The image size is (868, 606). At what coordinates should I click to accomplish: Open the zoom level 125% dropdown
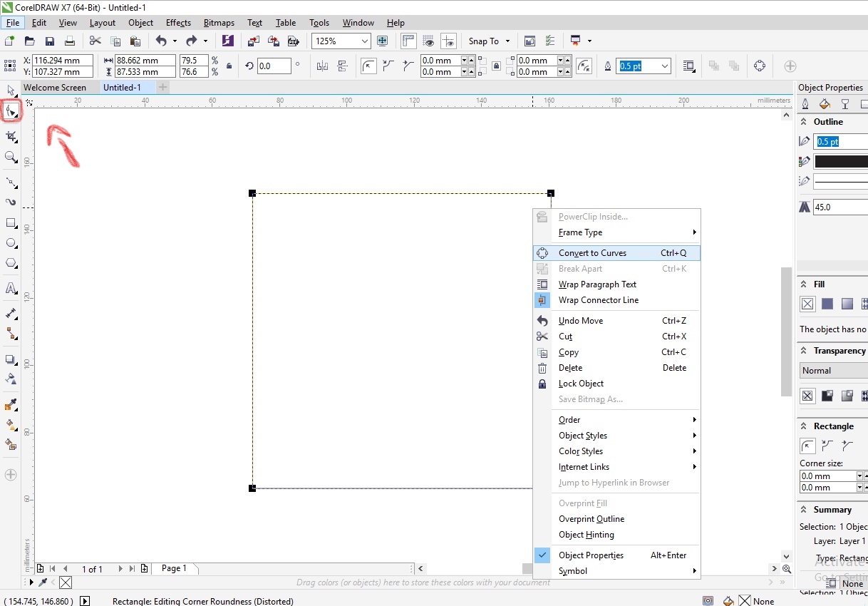pyautogui.click(x=364, y=41)
